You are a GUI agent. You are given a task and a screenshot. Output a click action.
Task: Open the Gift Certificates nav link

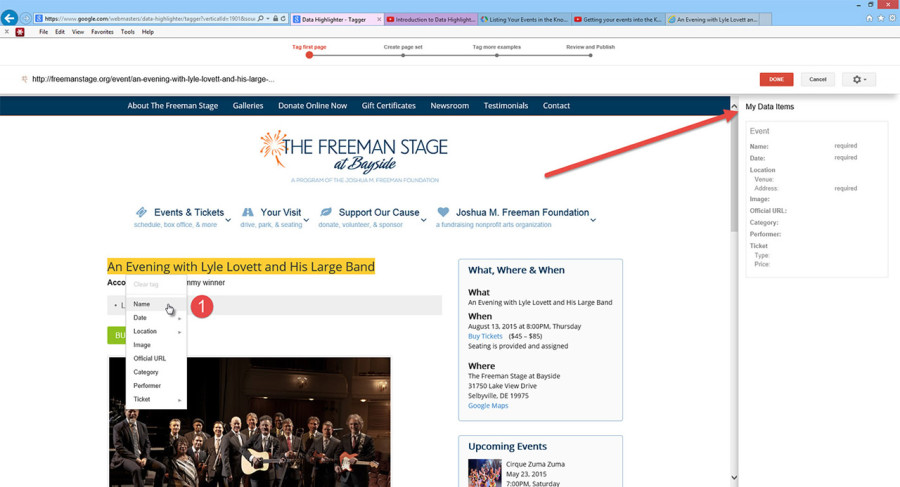tap(389, 106)
